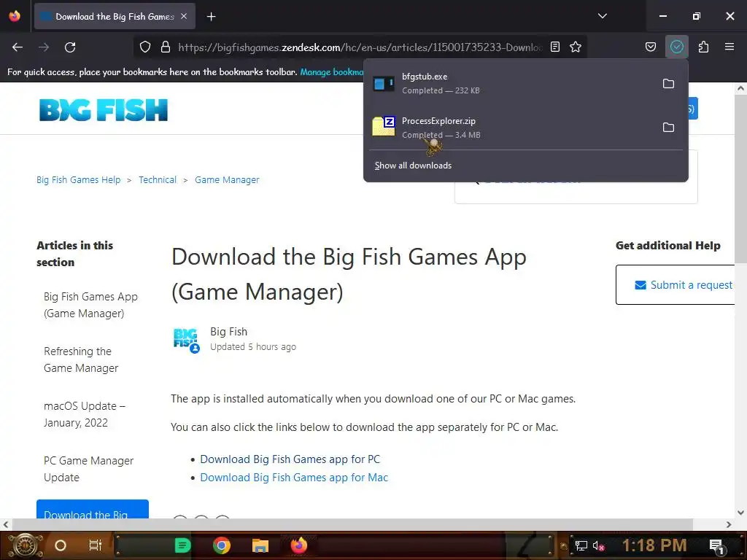Click the horizontal scrollbar left arrow

6,525
